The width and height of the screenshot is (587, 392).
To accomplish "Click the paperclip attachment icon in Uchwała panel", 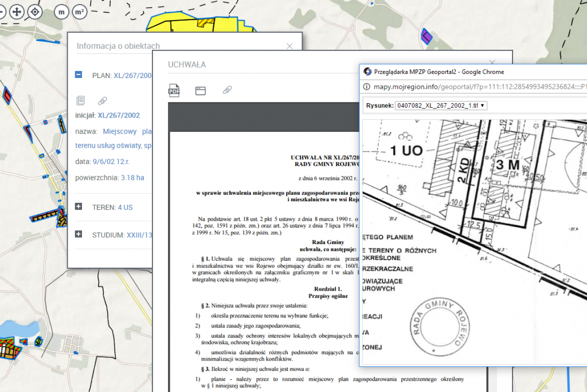I will tap(227, 90).
